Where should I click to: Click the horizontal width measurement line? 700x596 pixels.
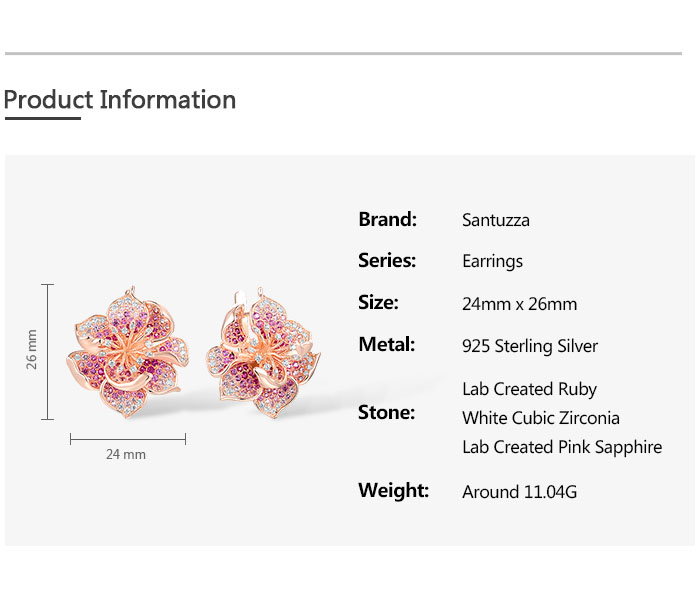click(128, 439)
